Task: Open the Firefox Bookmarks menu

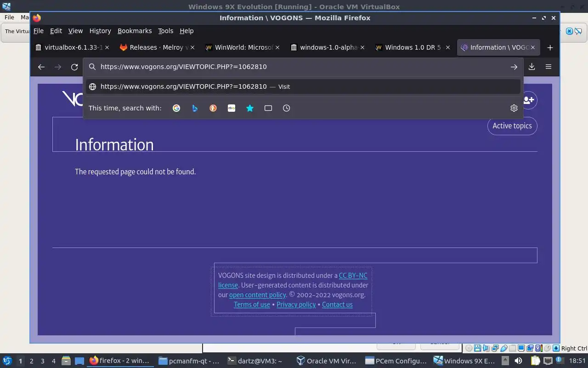Action: pos(135,31)
